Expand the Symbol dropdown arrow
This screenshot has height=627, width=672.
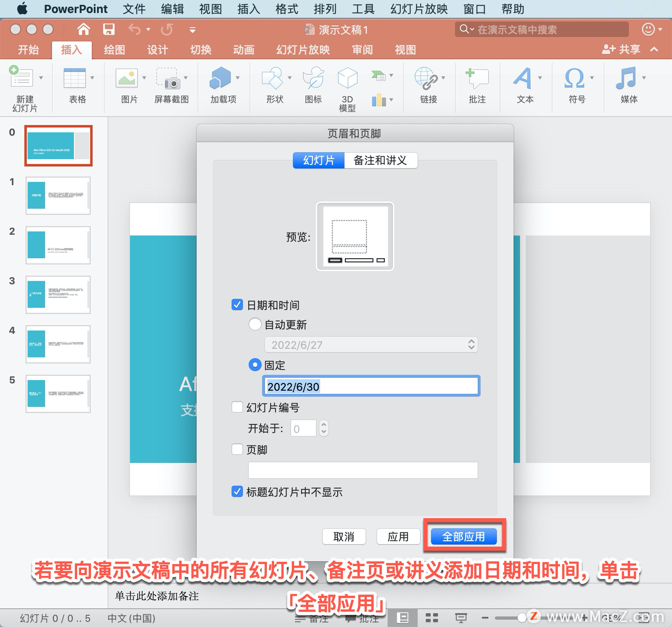tap(592, 78)
